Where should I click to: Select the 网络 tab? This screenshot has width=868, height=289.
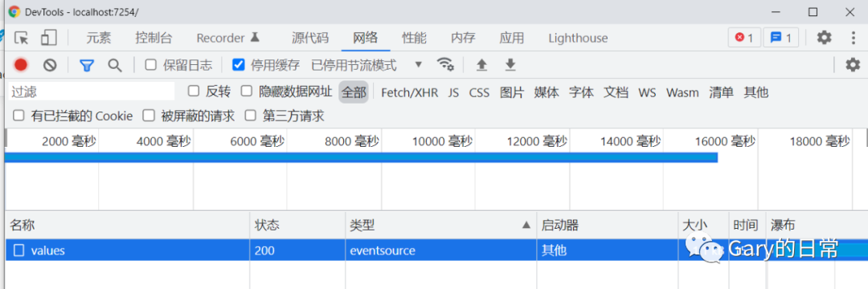pyautogui.click(x=366, y=38)
